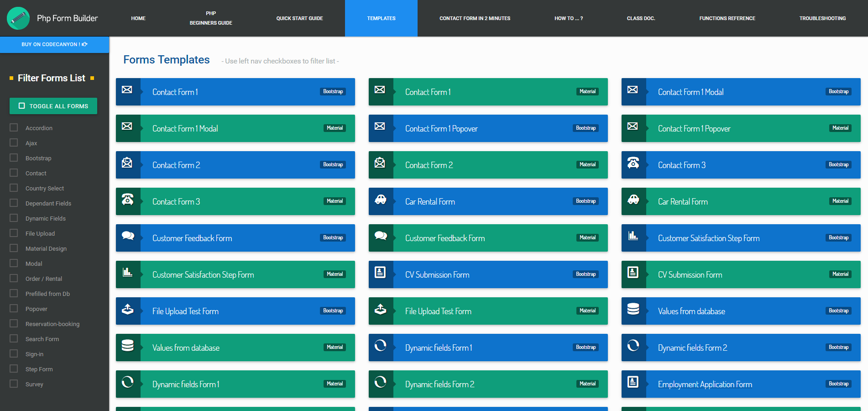This screenshot has width=868, height=411.
Task: Click upload icon on Bootstrap File Upload Test Form
Action: tap(127, 310)
